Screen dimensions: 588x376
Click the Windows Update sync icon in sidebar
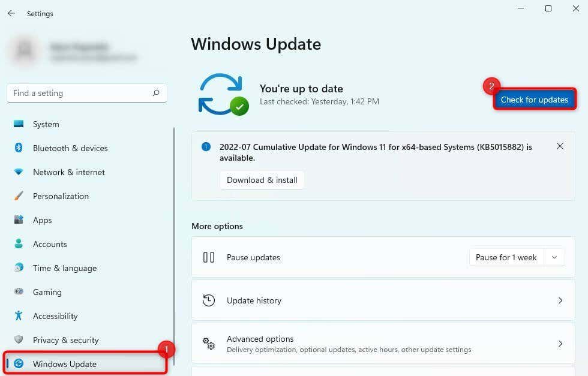coord(19,363)
